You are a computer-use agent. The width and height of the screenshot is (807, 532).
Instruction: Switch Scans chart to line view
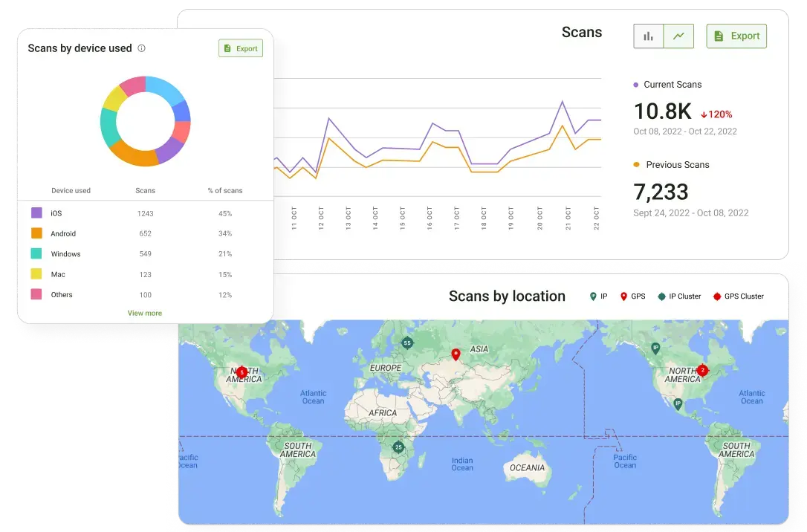(679, 36)
